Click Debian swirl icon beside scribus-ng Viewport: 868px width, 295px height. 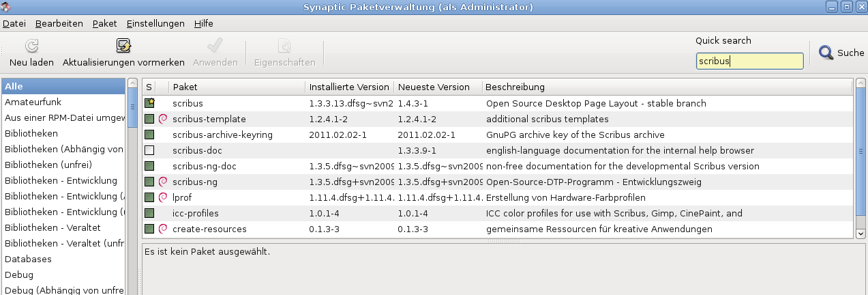[163, 182]
